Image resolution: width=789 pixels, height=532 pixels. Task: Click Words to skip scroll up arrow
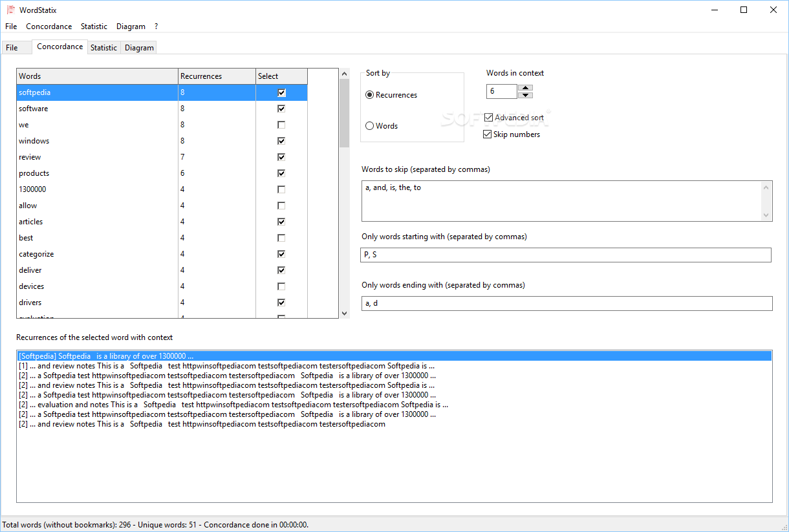(x=766, y=187)
